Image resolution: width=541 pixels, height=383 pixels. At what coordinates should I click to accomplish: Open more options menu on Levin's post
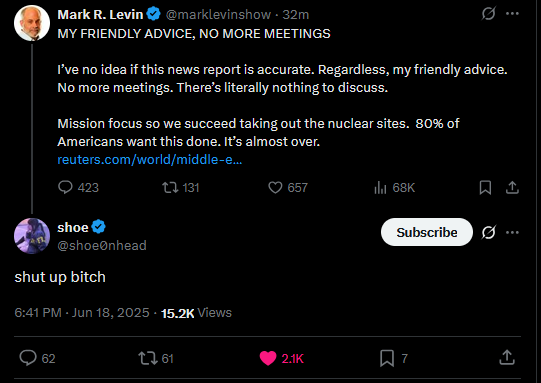512,14
